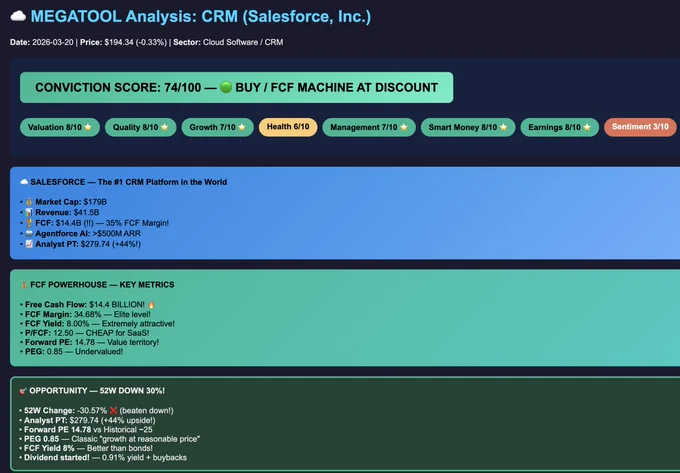The width and height of the screenshot is (680, 473).
Task: Click the money bag icon beside Market Cap
Action: (x=29, y=202)
